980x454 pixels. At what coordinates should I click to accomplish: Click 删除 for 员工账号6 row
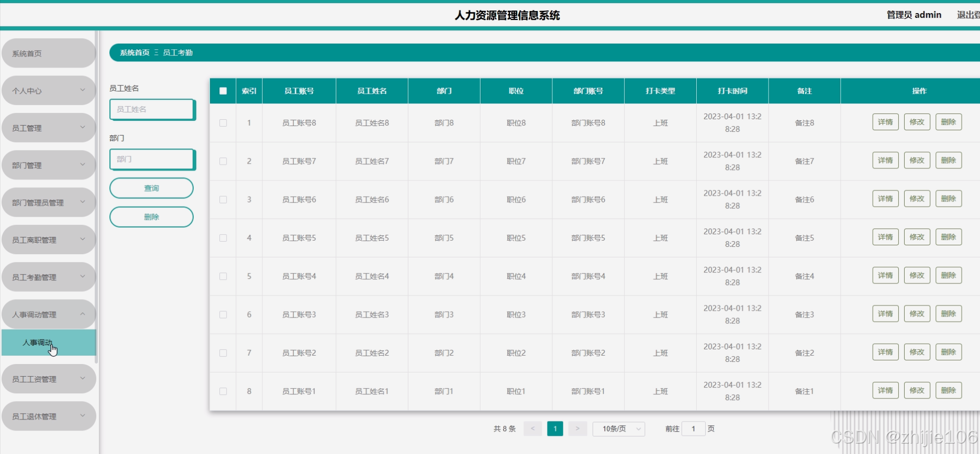[x=949, y=199]
